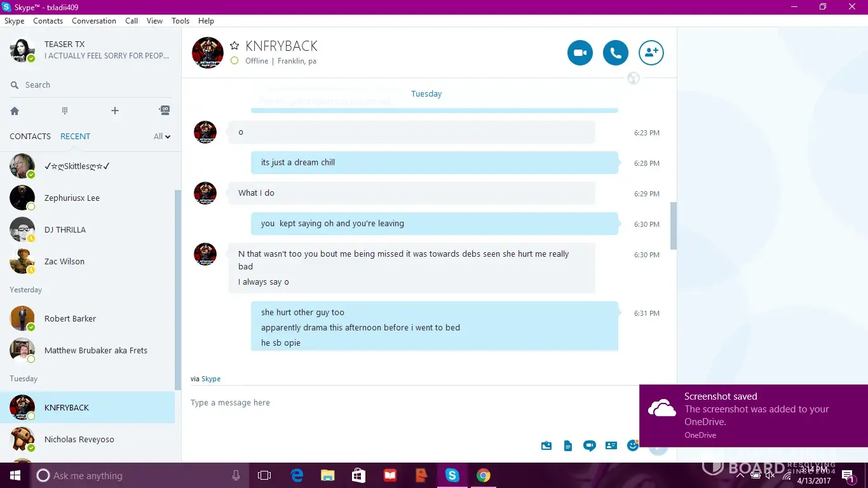Switch to the RECENT tab
This screenshot has height=488, width=868.
click(x=75, y=136)
